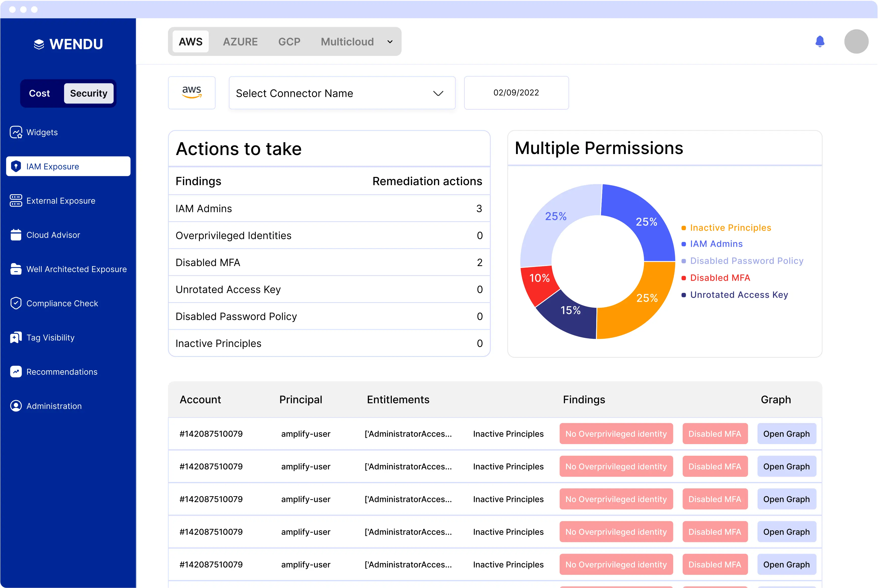
Task: Select the GCP cloud tab
Action: click(289, 42)
